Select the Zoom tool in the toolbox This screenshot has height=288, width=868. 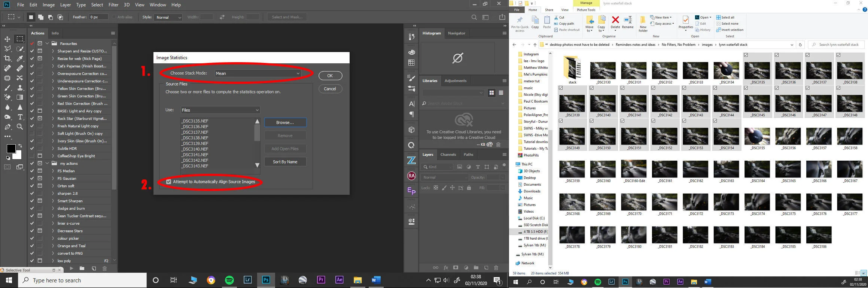[x=20, y=127]
